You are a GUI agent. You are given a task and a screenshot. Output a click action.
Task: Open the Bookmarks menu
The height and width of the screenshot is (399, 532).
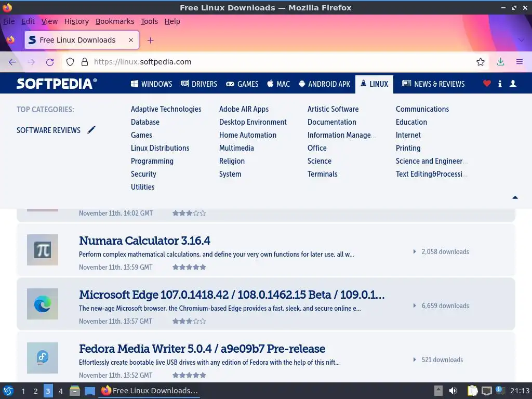pyautogui.click(x=115, y=21)
